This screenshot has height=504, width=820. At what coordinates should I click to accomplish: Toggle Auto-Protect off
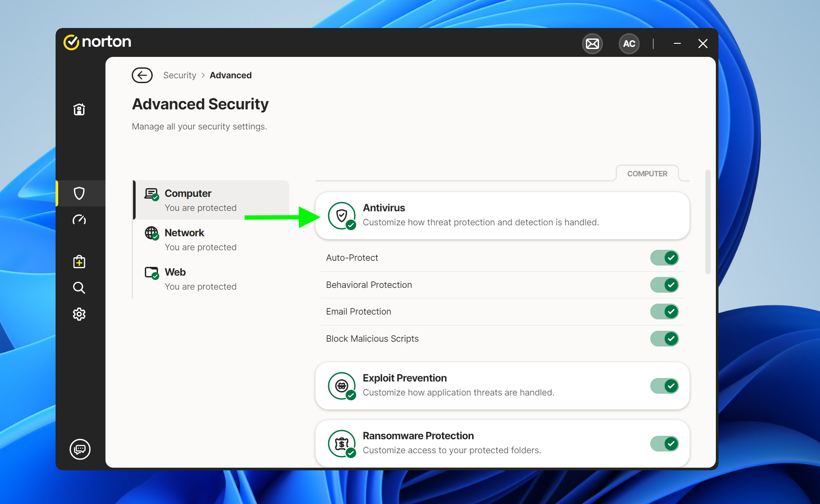pos(664,258)
